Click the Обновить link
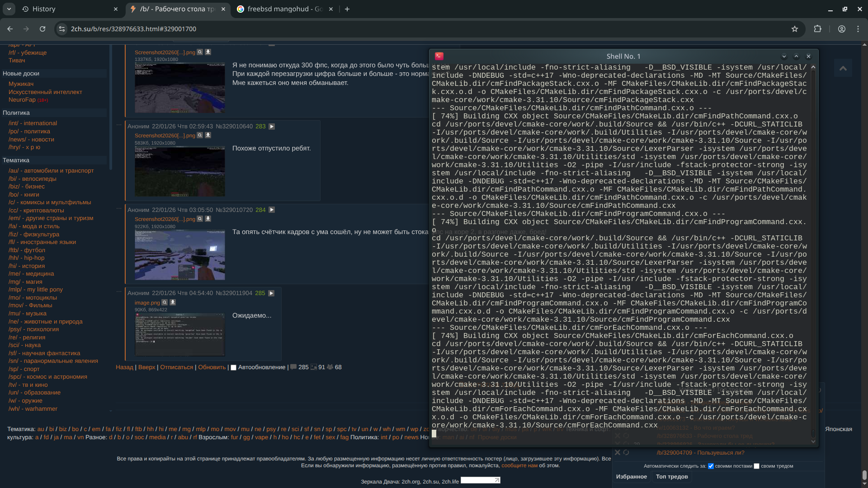 pos(212,367)
